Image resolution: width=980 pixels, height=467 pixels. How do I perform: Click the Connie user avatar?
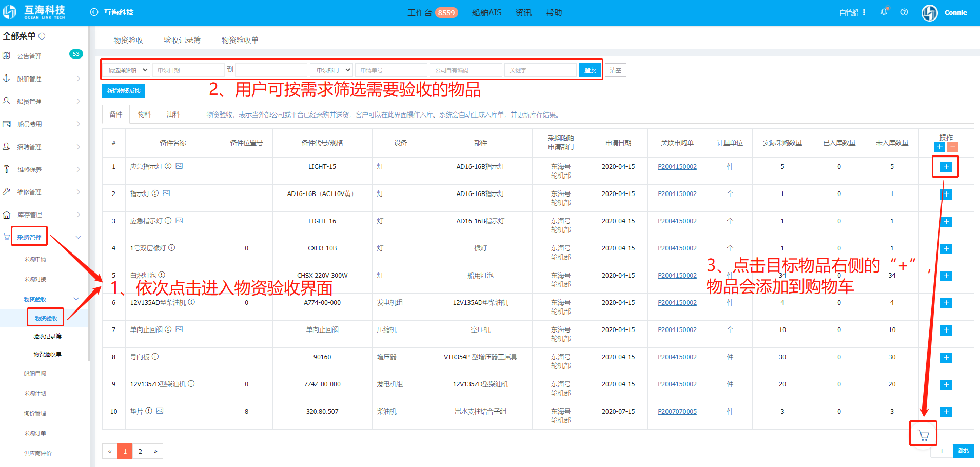(929, 13)
